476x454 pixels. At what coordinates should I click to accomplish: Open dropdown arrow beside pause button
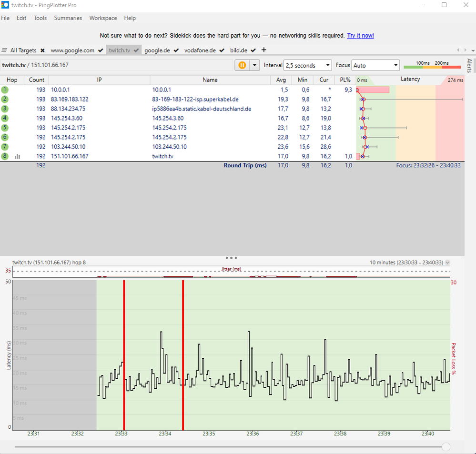coord(254,65)
